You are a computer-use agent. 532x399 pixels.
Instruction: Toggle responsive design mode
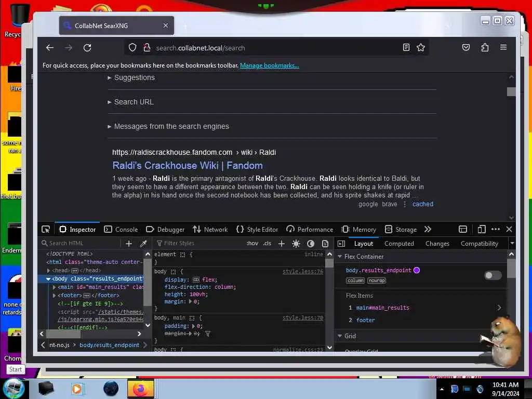tap(482, 229)
